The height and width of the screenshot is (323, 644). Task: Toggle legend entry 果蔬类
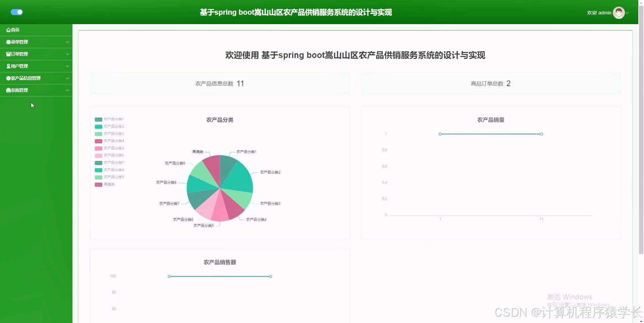[x=105, y=184]
